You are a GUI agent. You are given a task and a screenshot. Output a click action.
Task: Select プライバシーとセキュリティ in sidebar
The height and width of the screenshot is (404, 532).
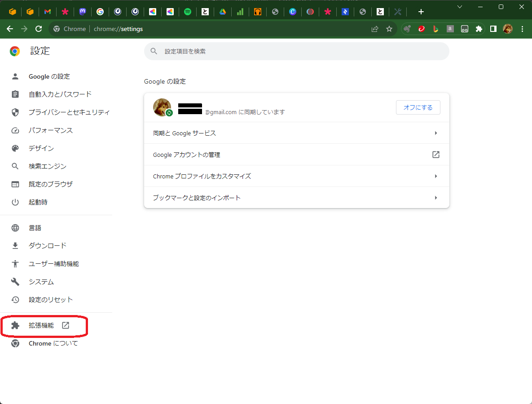click(x=69, y=112)
